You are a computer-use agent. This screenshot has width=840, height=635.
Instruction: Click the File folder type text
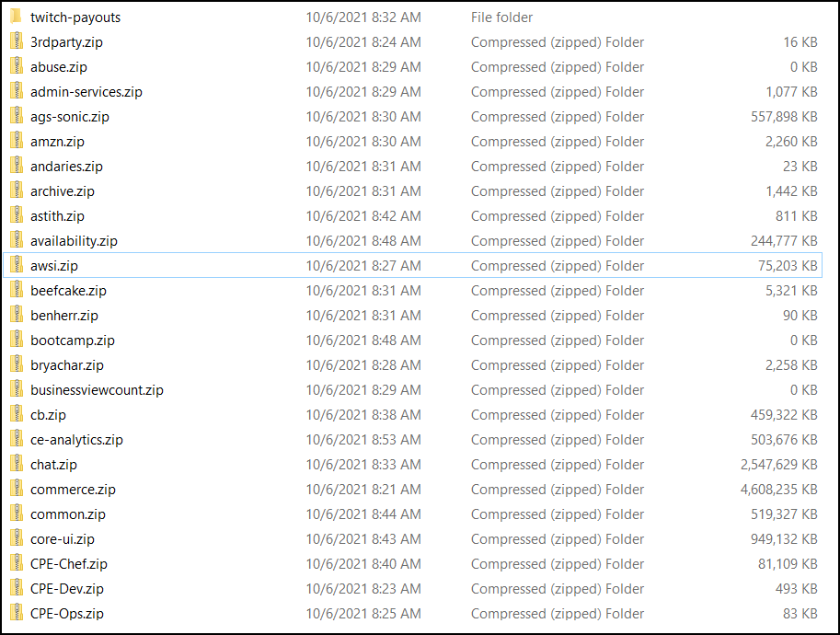click(x=502, y=17)
